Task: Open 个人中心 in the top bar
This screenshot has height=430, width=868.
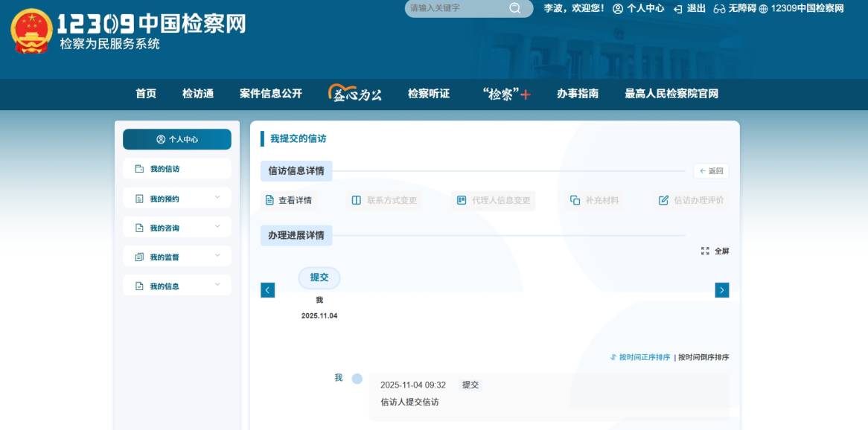Action: 638,8
